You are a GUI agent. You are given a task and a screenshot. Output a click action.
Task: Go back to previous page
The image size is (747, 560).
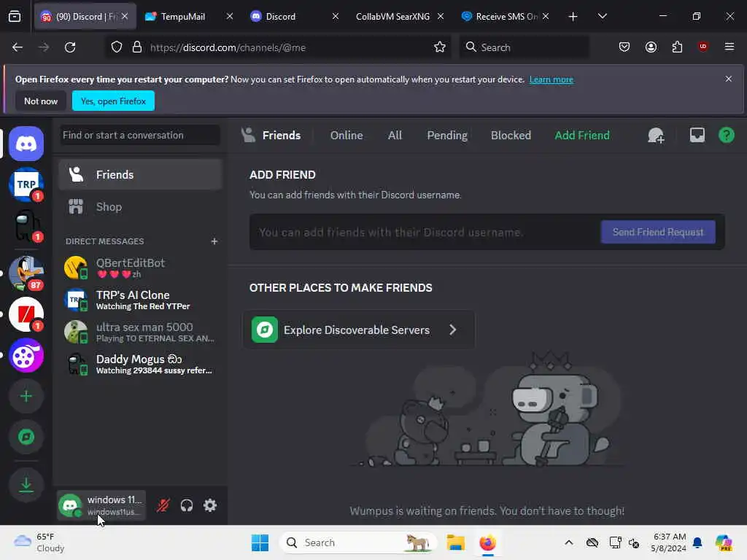[x=18, y=47]
